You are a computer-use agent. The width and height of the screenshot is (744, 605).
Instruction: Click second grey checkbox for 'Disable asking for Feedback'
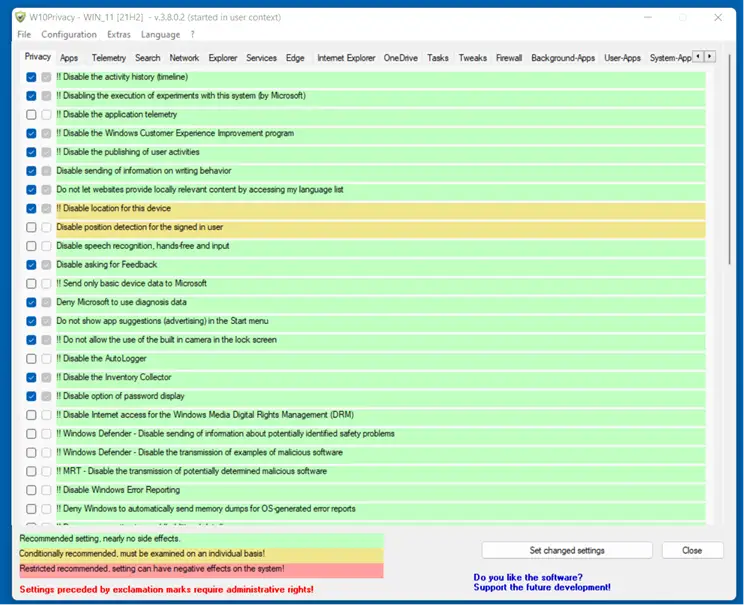pyautogui.click(x=46, y=265)
